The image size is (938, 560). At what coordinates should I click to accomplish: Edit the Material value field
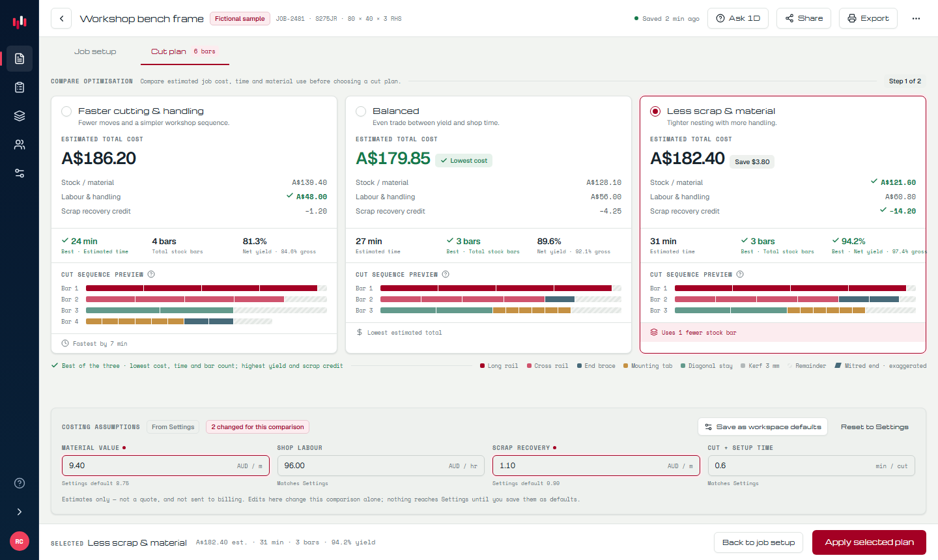(x=165, y=466)
